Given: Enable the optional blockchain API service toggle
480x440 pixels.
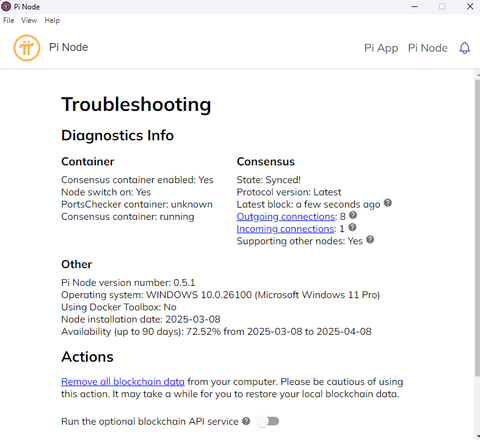Looking at the screenshot, I should coord(268,421).
